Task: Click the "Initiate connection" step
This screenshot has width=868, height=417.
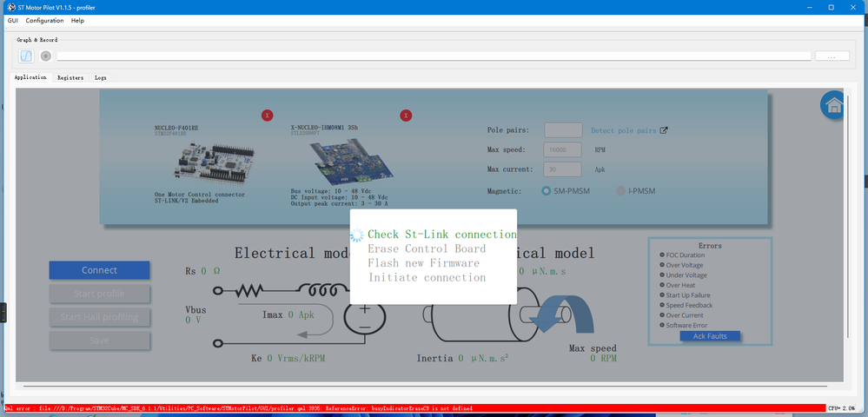Action: [427, 277]
